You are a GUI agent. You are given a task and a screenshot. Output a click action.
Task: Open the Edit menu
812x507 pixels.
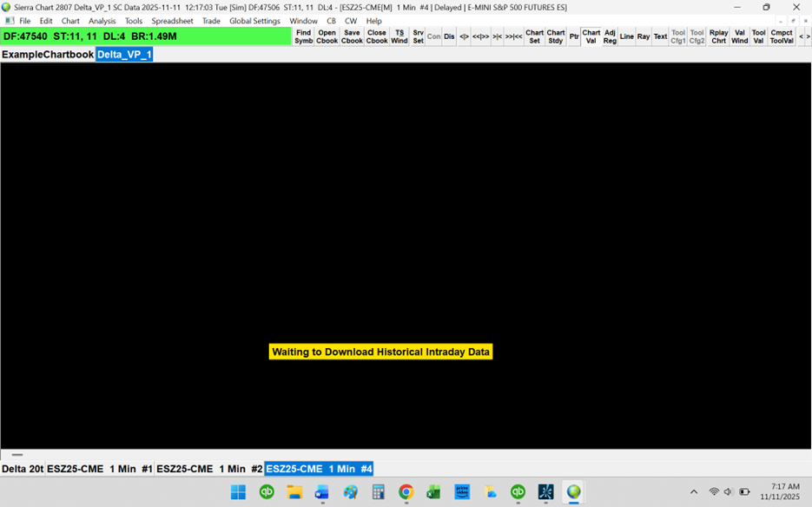[x=46, y=21]
